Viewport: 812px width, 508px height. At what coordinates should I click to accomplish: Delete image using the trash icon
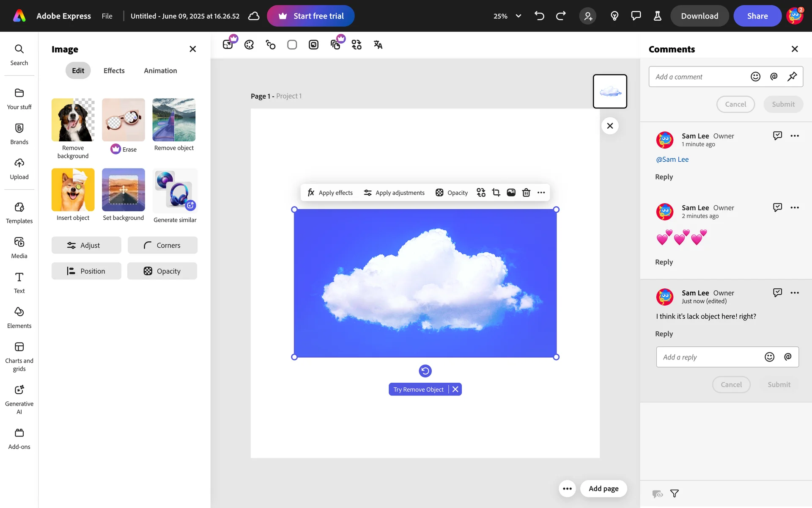526,193
